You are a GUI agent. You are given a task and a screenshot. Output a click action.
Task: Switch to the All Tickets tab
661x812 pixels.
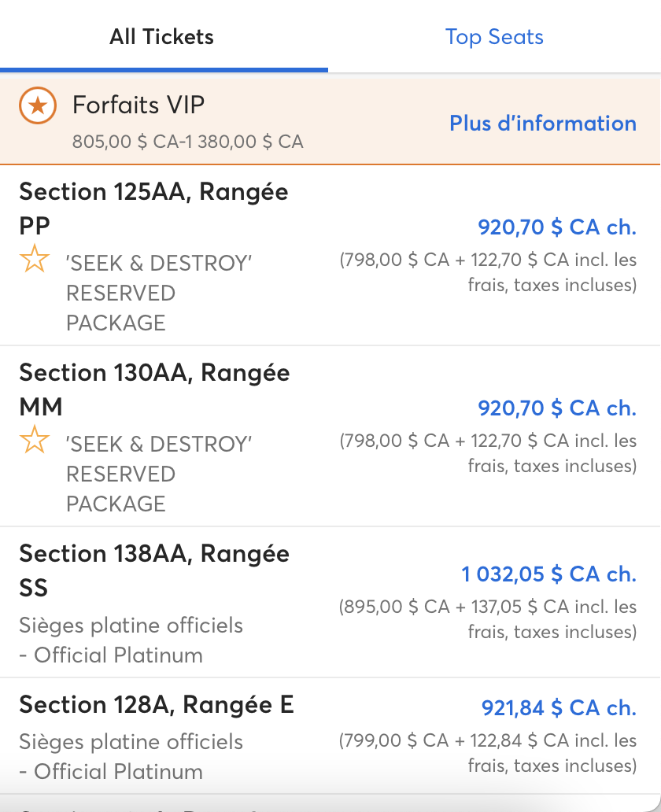click(161, 37)
